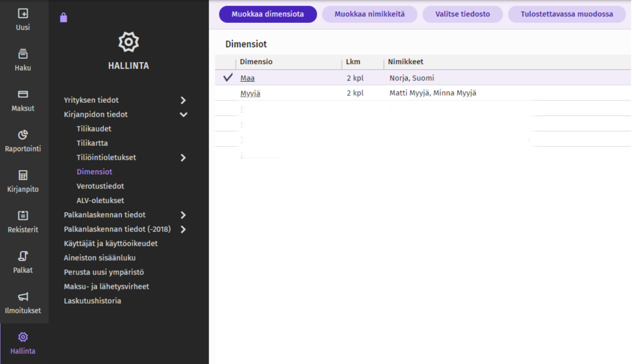This screenshot has height=364, width=632.
Task: Select the Norja, Suomi cell
Action: (412, 78)
